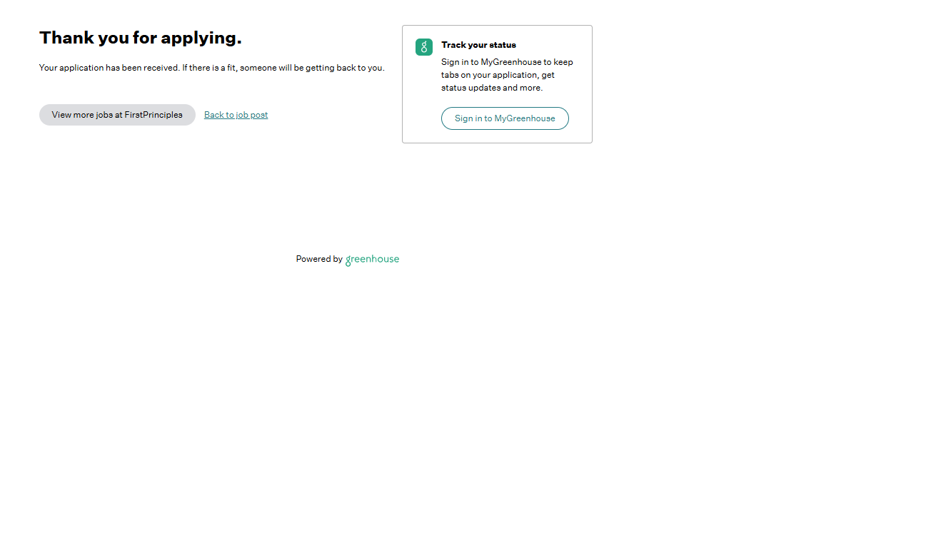Click the word 'MyGreenhouse' on the outlined button
Image resolution: width=926 pixels, height=560 pixels.
(524, 118)
